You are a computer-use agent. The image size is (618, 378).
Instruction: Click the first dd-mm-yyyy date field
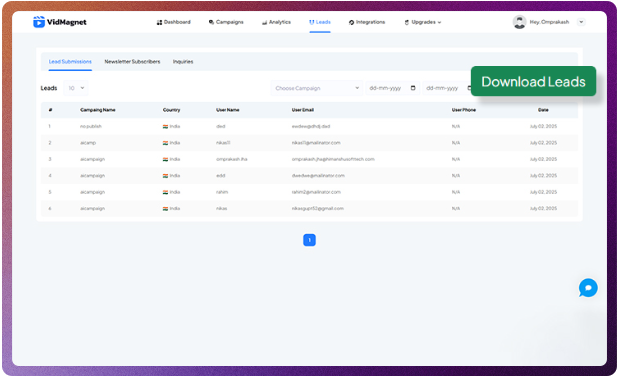point(392,88)
